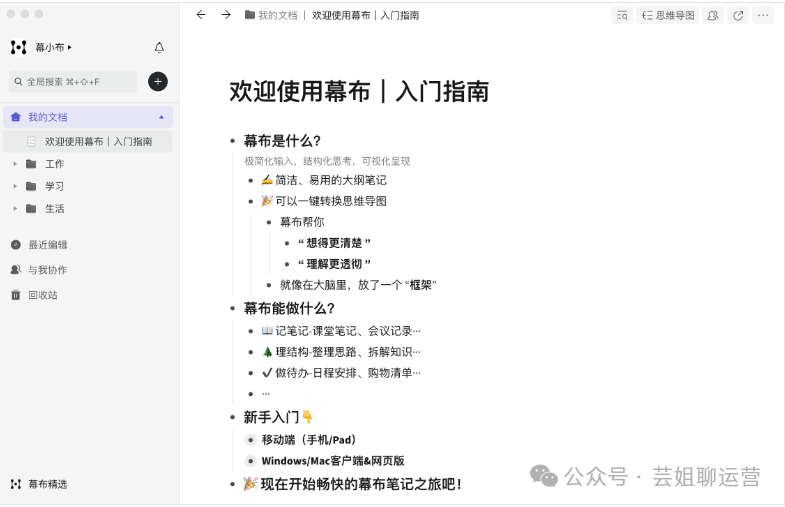Click the text 现在开始畅快的幕布笔记之旅吧!

pyautogui.click(x=361, y=484)
